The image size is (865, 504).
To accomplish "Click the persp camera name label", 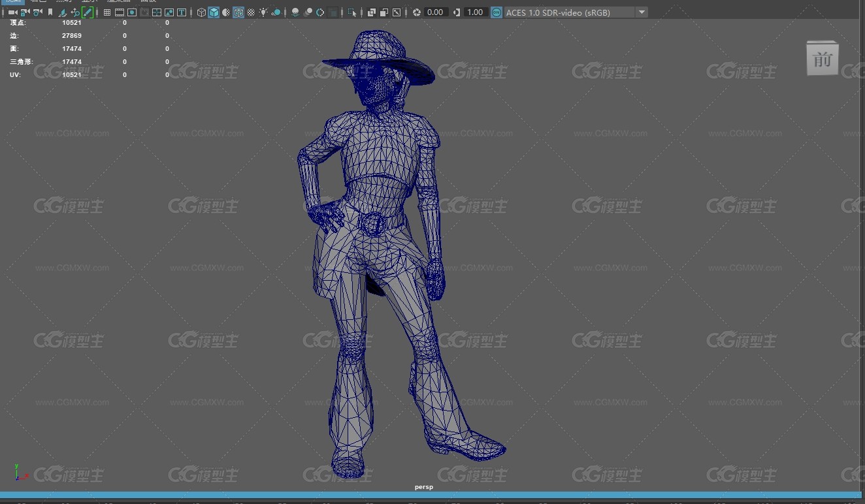I will 423,487.
